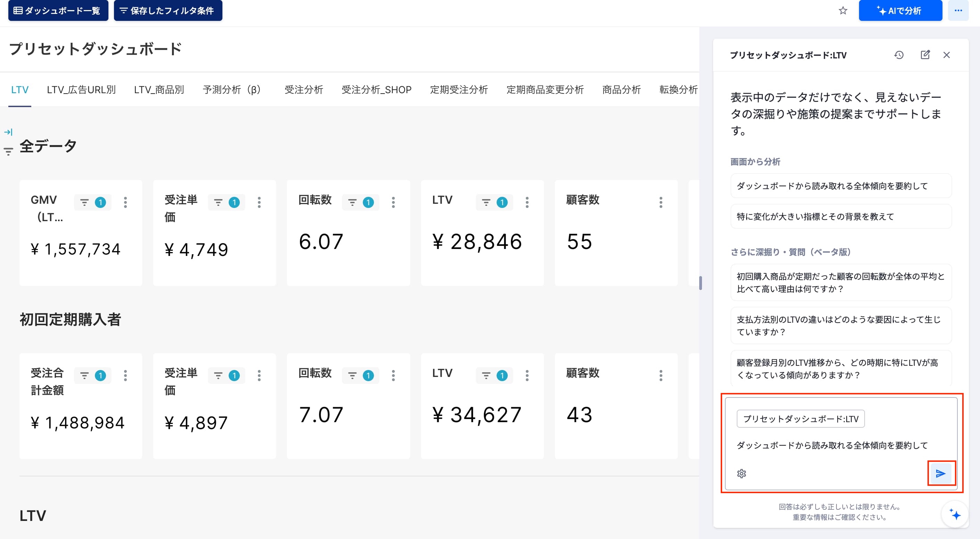
Task: Select the LTV tab
Action: [20, 90]
